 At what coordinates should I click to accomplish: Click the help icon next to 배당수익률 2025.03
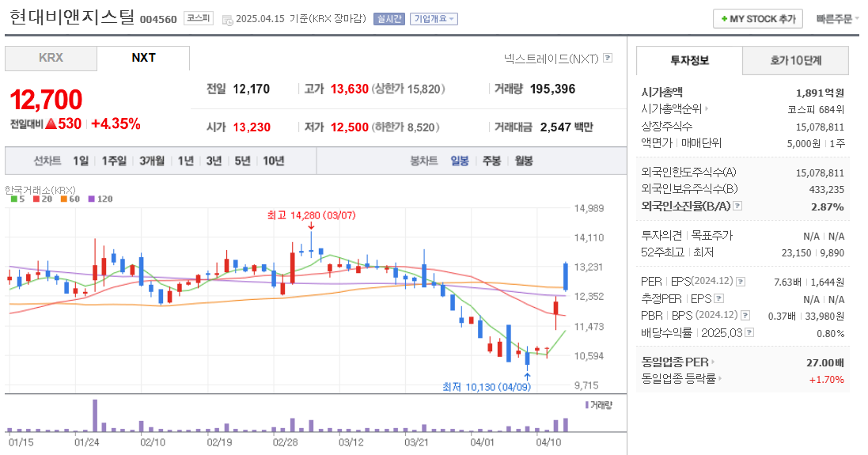(749, 332)
